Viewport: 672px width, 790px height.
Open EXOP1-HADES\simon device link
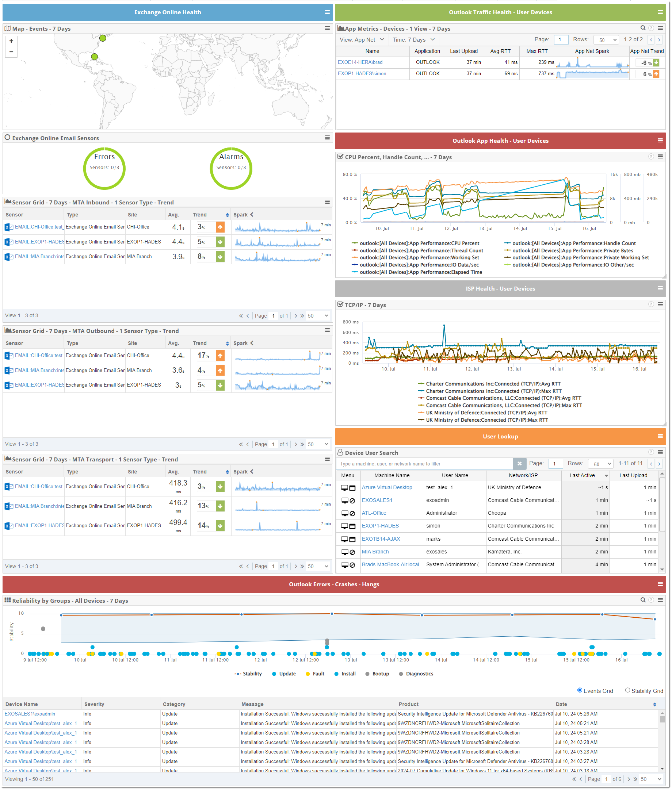tap(362, 73)
